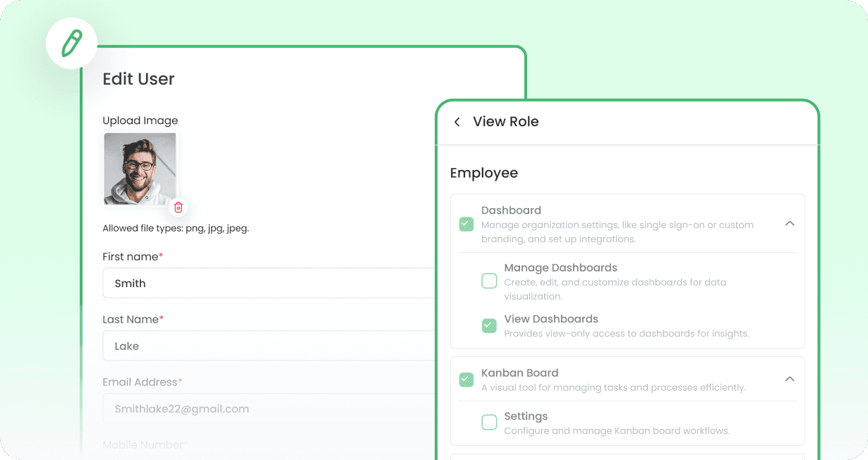Image resolution: width=868 pixels, height=460 pixels.
Task: Click Provides view-only access description text
Action: click(627, 334)
